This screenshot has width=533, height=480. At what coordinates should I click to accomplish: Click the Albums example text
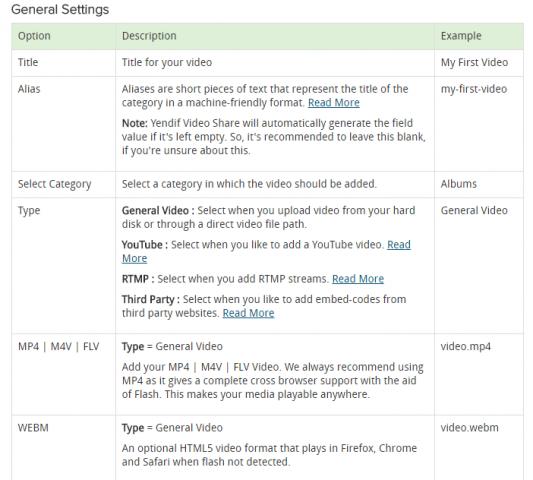coord(459,184)
